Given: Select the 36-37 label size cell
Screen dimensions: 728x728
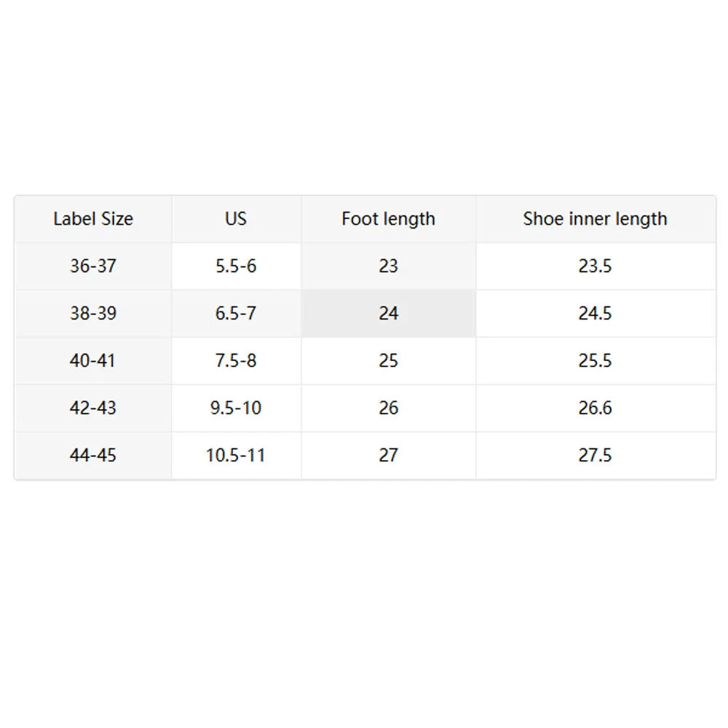Looking at the screenshot, I should coord(93,266).
